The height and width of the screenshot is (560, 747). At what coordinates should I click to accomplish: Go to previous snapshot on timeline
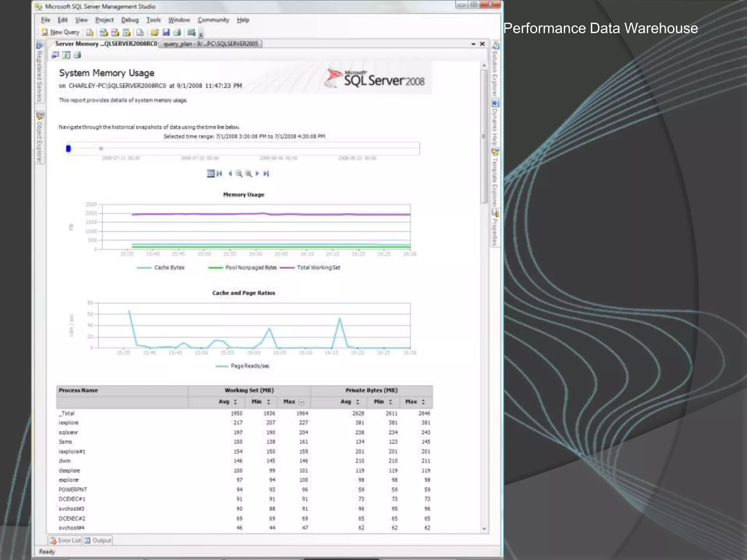tap(230, 174)
